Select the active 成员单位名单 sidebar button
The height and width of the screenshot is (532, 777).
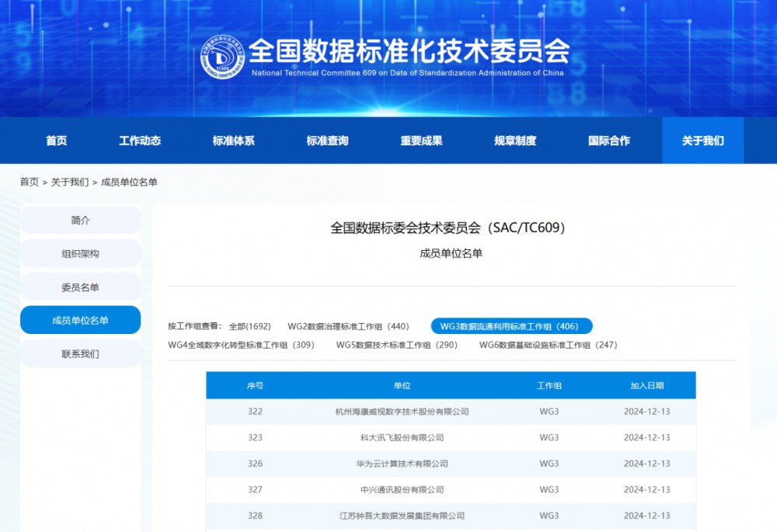tap(80, 320)
